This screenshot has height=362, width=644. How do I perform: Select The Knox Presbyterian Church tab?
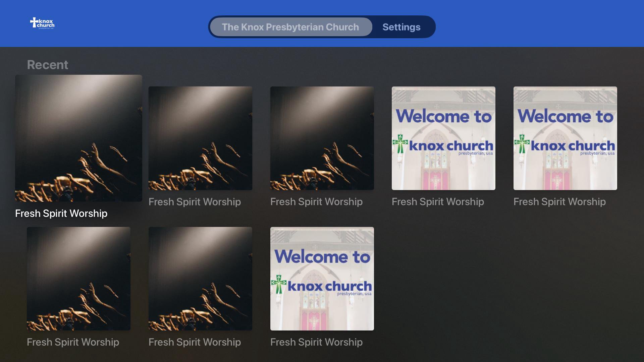(290, 27)
